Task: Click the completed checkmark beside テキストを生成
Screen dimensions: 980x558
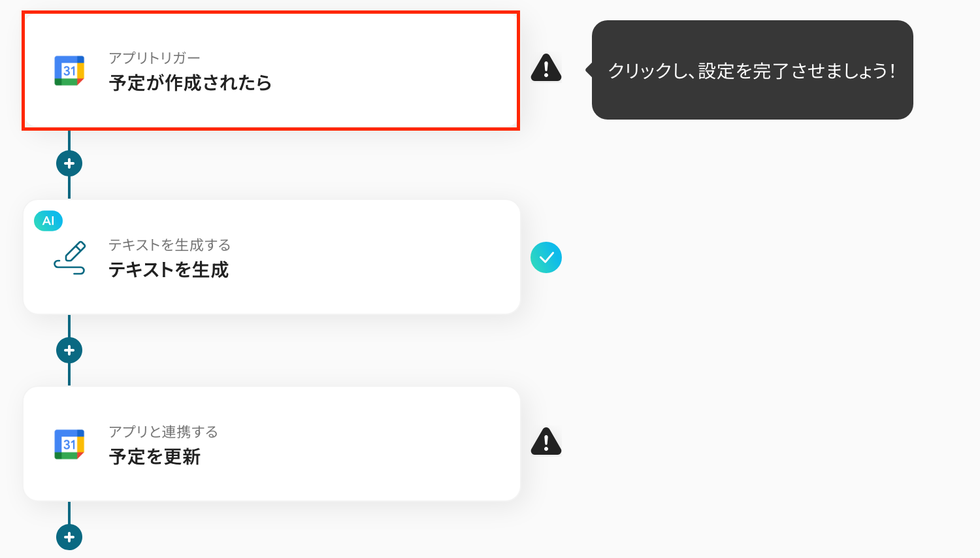Action: (546, 257)
